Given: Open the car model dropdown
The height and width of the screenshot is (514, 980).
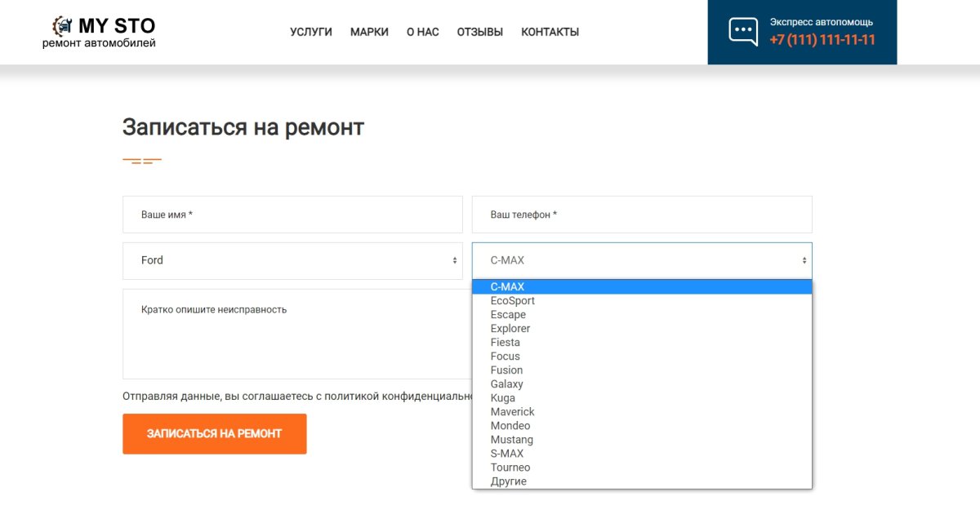Looking at the screenshot, I should (x=642, y=259).
